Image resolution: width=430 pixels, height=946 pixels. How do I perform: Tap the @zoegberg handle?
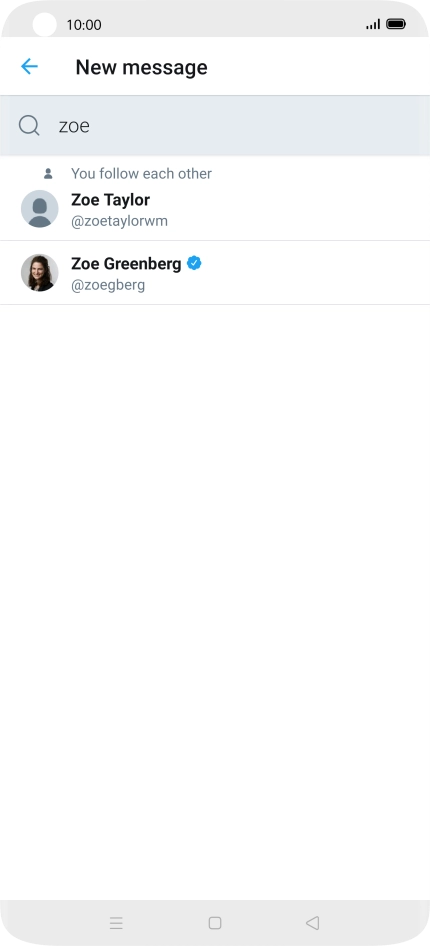[108, 285]
